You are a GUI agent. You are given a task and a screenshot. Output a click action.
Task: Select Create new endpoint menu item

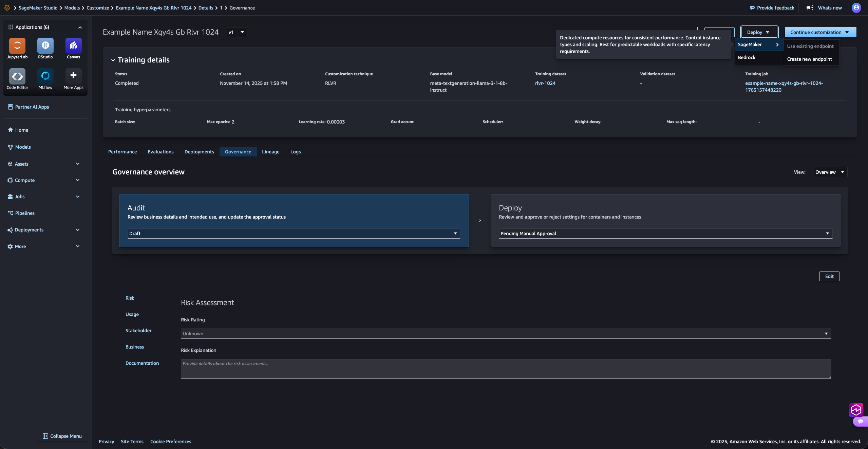coord(809,59)
